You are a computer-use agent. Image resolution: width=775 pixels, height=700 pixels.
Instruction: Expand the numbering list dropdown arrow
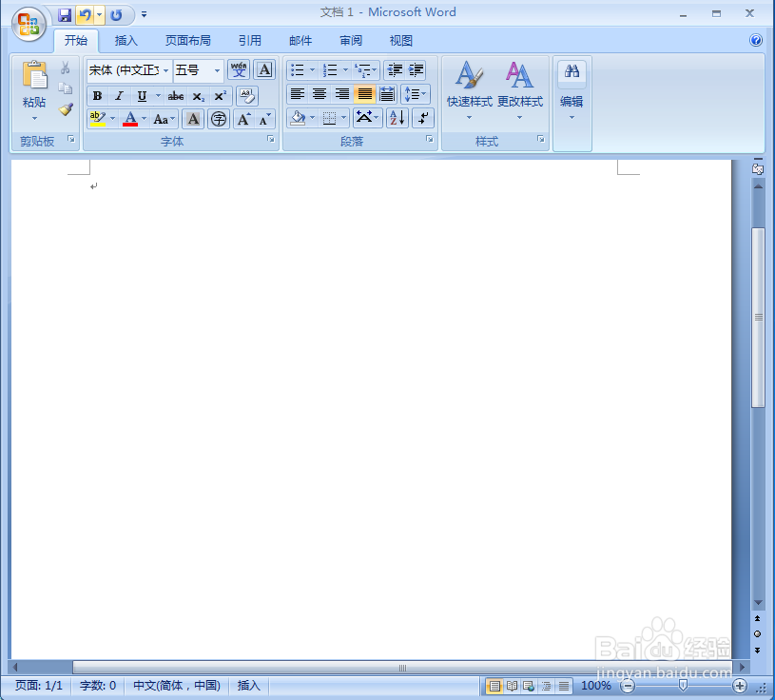pyautogui.click(x=345, y=70)
